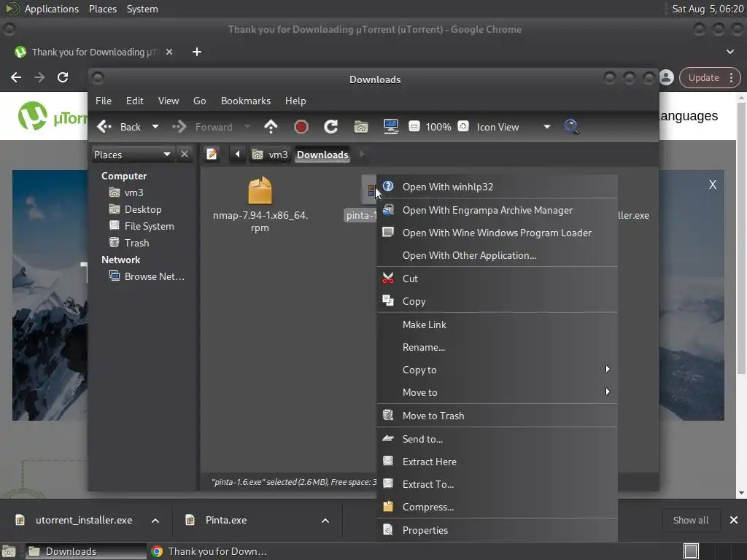The height and width of the screenshot is (560, 747).
Task: Open the Places panel menu
Action: coord(102,9)
